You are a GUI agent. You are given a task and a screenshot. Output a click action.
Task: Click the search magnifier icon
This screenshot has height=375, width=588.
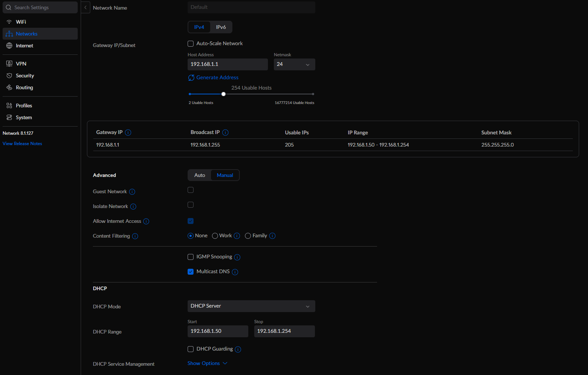[9, 7]
